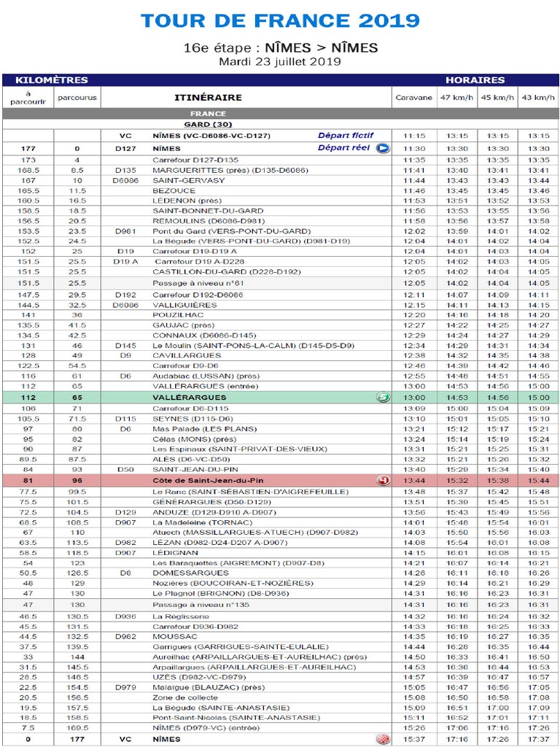Click the Caravane column header
The width and height of the screenshot is (560, 747).
[x=414, y=97]
